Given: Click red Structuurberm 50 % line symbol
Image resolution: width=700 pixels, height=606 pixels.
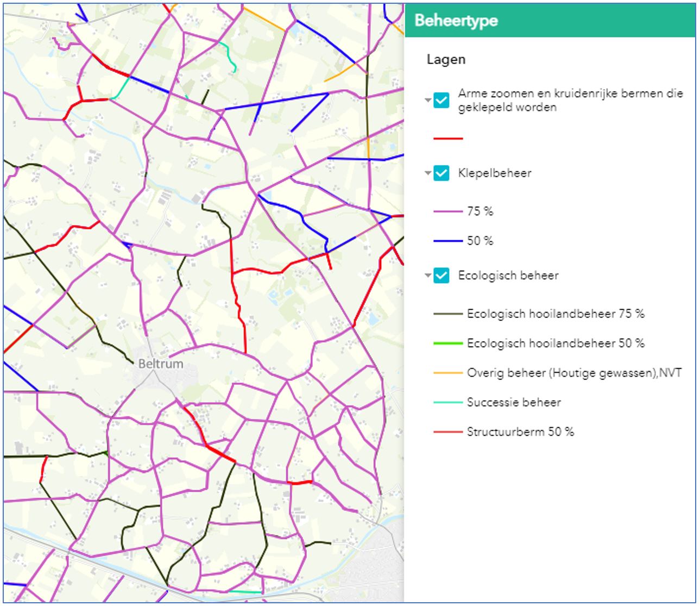Looking at the screenshot, I should (x=448, y=432).
